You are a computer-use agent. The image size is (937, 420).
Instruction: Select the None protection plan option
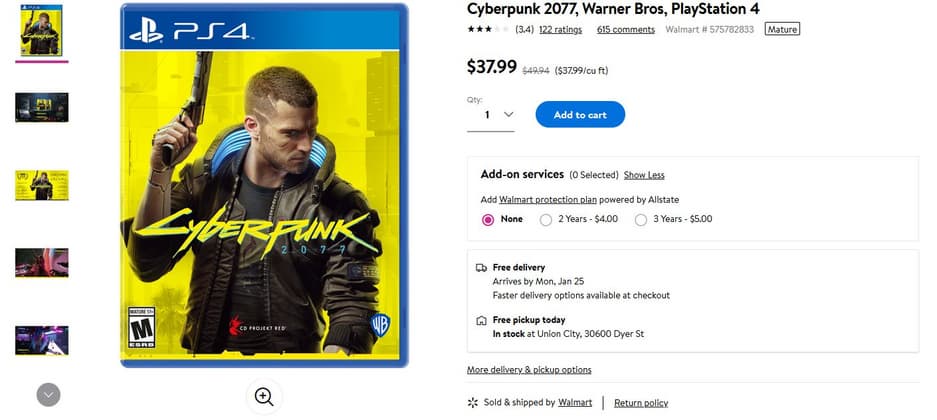[488, 219]
